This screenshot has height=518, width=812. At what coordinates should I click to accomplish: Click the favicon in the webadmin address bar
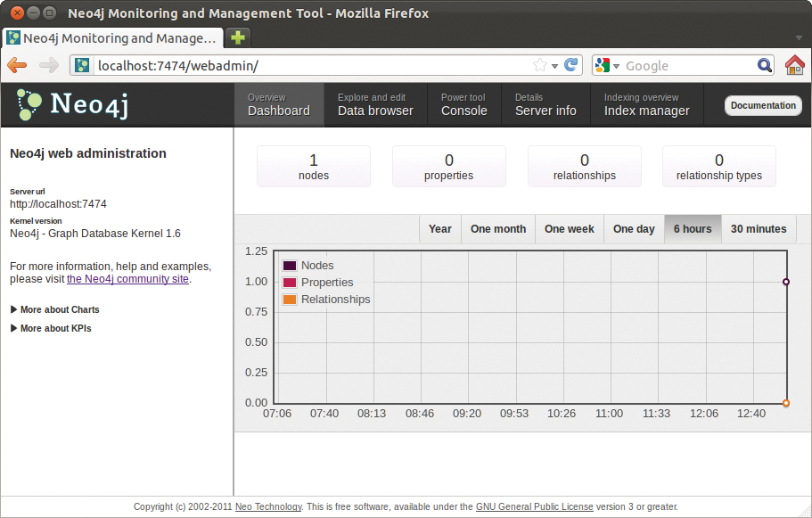(x=81, y=65)
